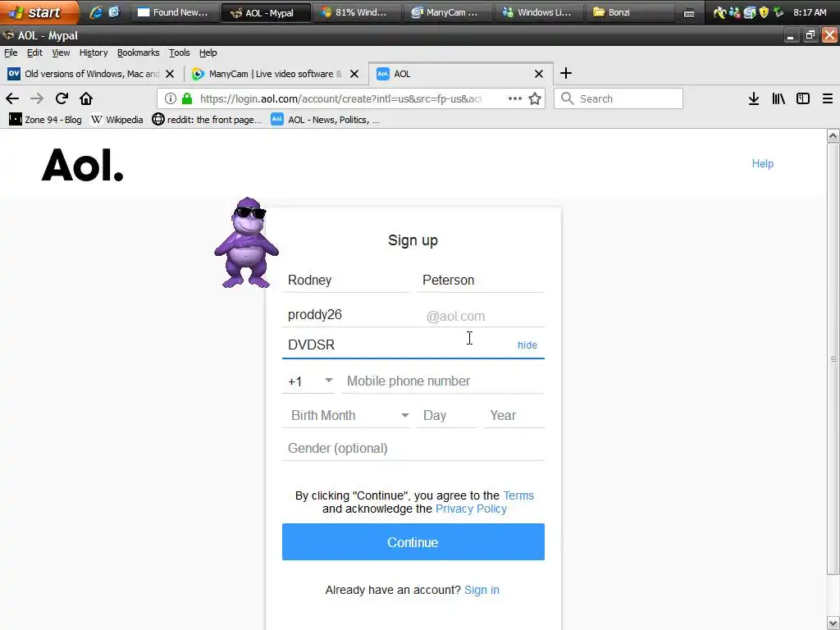This screenshot has width=840, height=630.
Task: Expand the +1 country code dropdown
Action: 309,381
